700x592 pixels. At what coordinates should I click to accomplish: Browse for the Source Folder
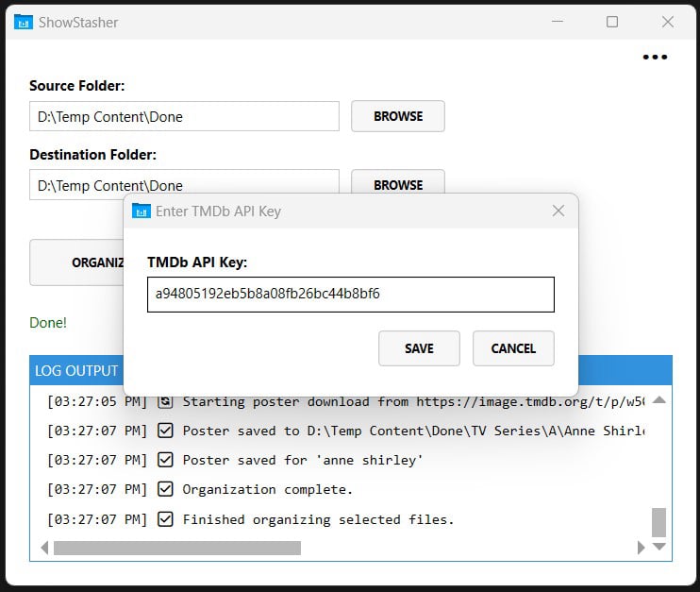[398, 116]
